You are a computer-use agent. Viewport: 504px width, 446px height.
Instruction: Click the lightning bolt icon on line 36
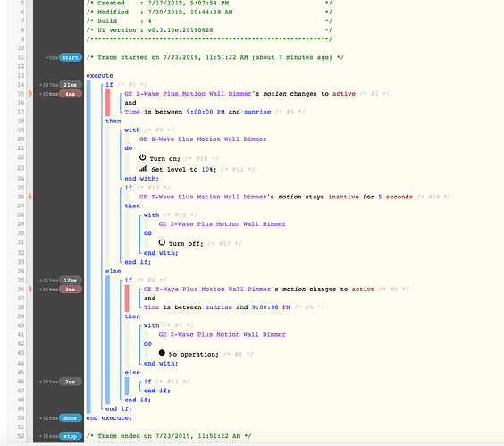click(29, 289)
